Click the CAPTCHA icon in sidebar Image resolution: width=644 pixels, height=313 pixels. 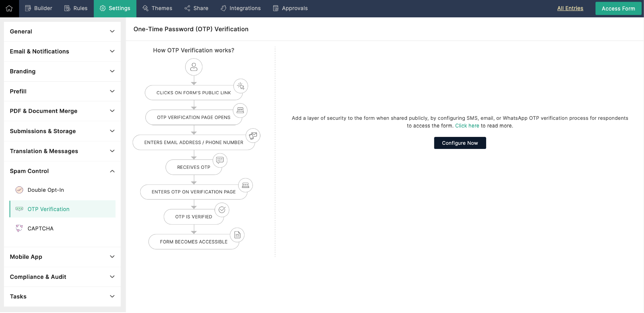coord(19,228)
